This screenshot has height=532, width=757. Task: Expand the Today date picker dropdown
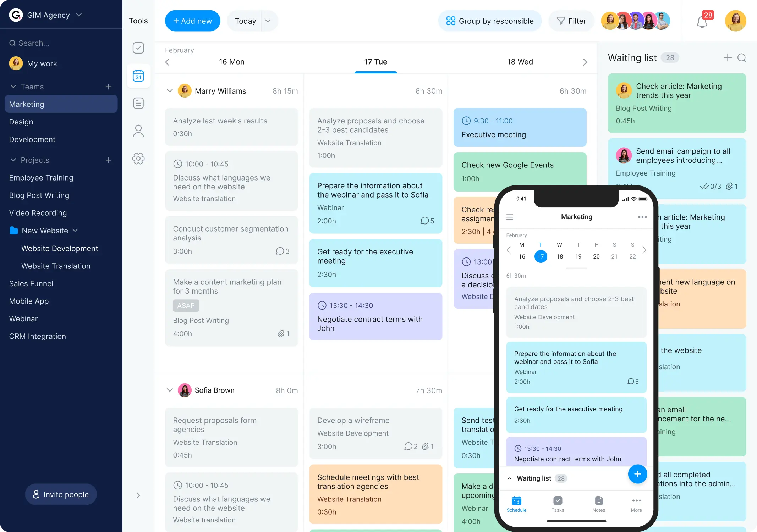[268, 21]
